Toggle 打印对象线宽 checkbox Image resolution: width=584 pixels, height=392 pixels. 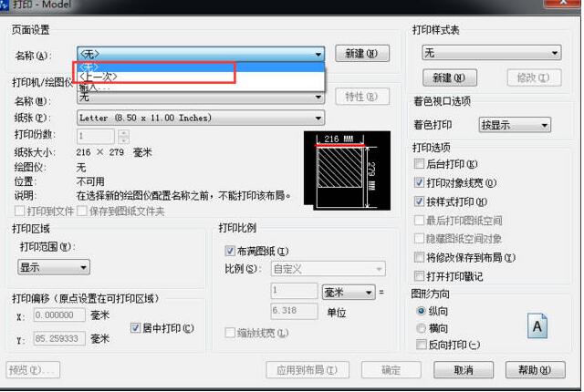pos(420,182)
